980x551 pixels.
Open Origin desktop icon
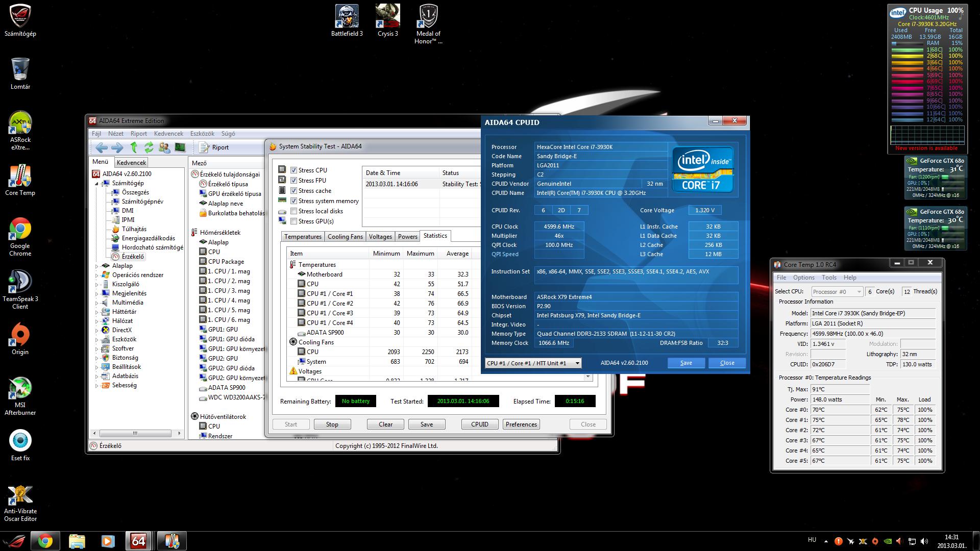pyautogui.click(x=20, y=339)
